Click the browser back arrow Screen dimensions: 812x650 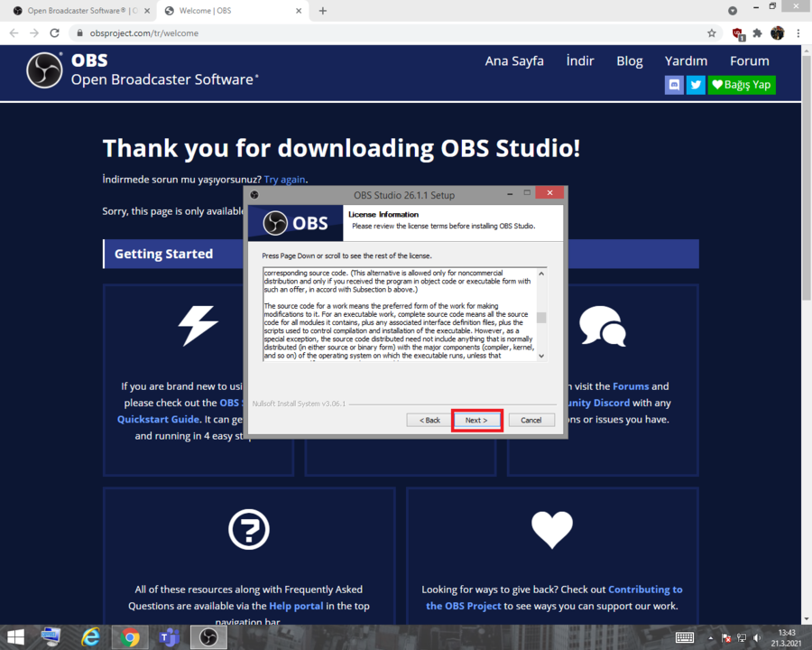click(x=14, y=33)
